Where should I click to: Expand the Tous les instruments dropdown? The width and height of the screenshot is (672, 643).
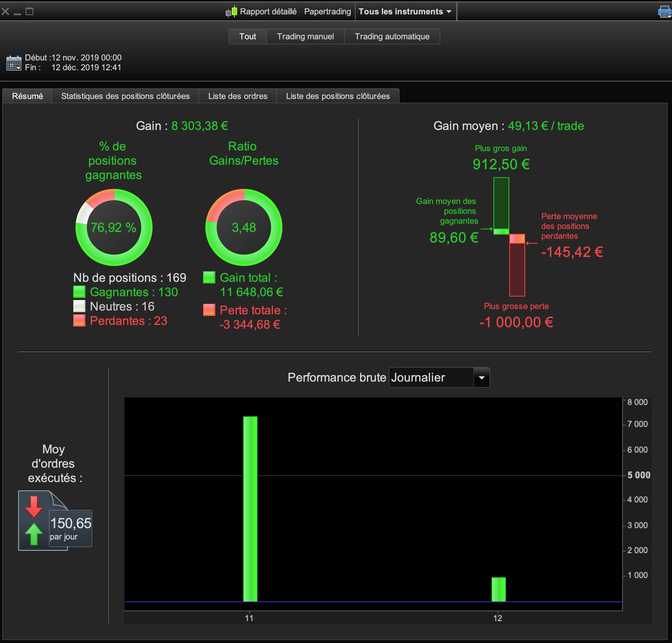coord(405,12)
